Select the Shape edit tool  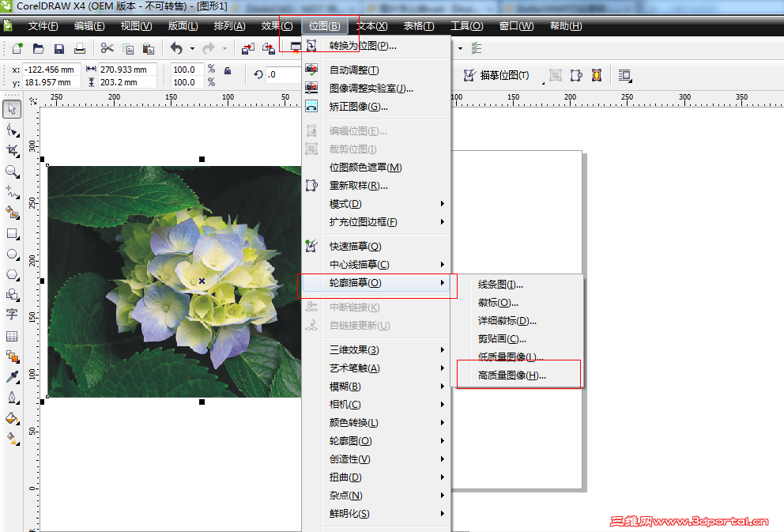tap(12, 130)
